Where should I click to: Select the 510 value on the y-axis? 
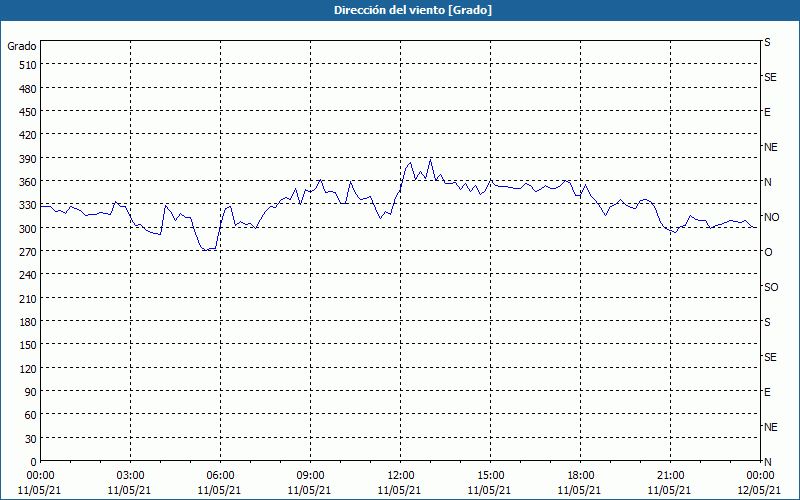(28, 65)
